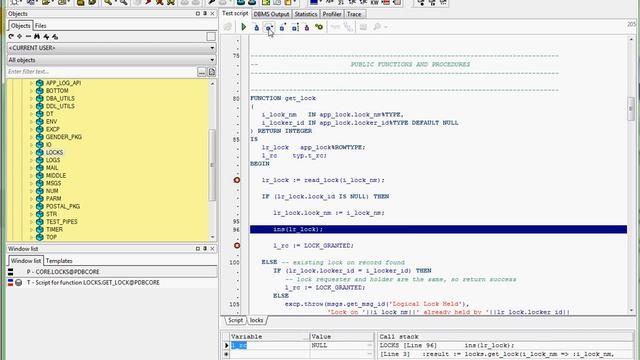
Task: Click the Run to next exception icon
Action: 295,27
